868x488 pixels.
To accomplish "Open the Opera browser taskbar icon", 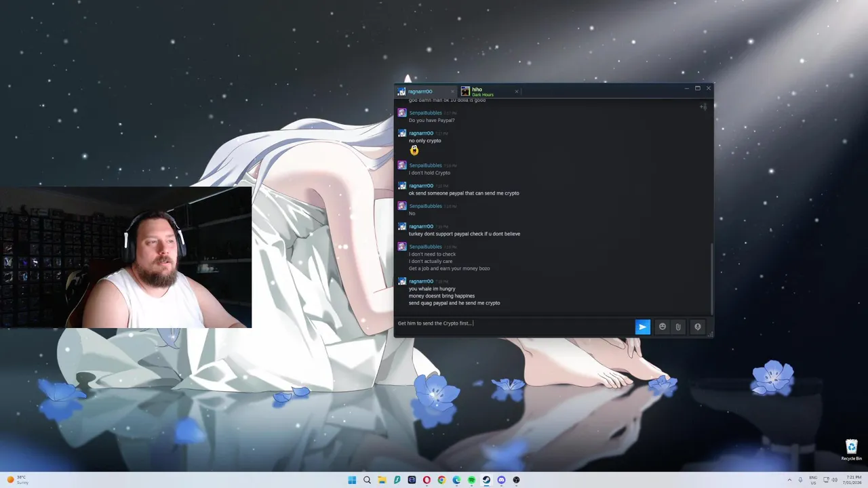I will [x=427, y=480].
